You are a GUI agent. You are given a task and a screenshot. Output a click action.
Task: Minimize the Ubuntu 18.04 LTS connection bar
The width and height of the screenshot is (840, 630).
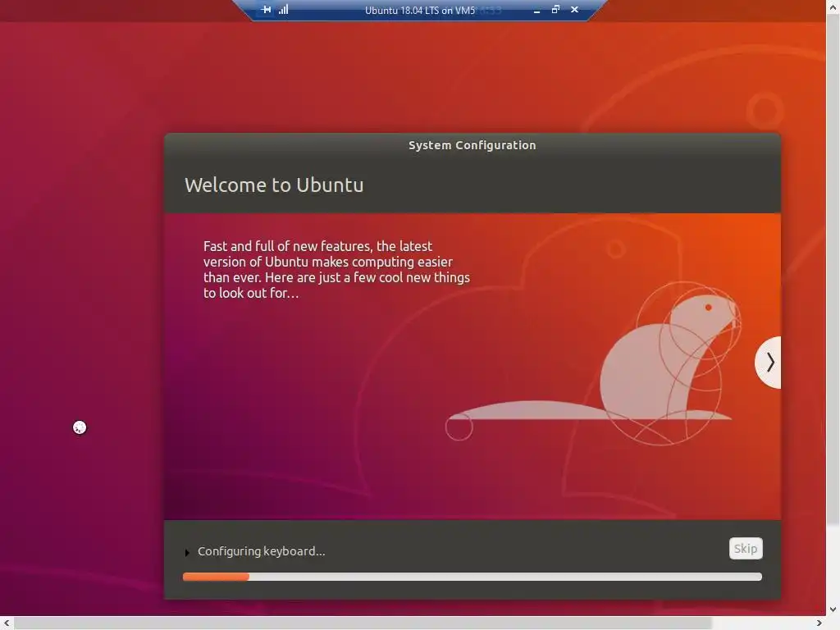(x=536, y=10)
